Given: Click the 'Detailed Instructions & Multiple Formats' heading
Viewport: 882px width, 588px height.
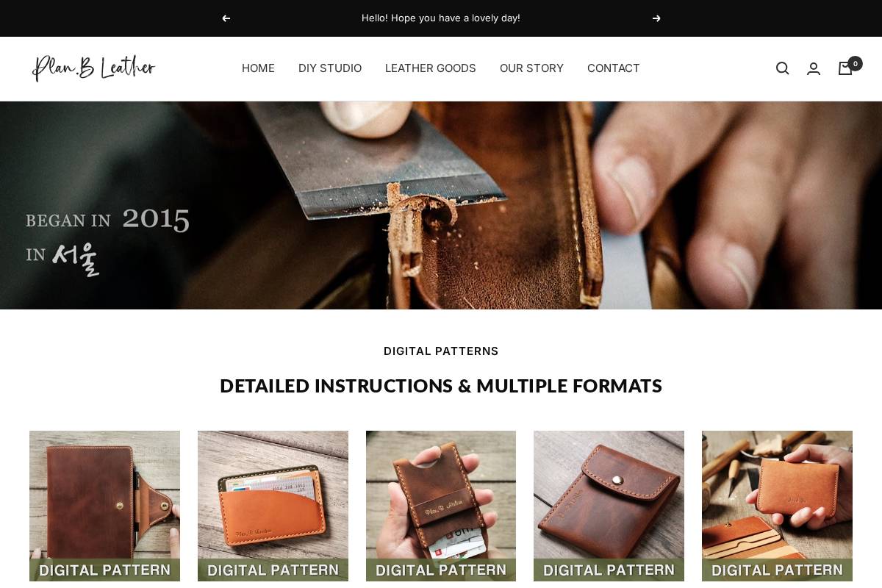Looking at the screenshot, I should 441,386.
